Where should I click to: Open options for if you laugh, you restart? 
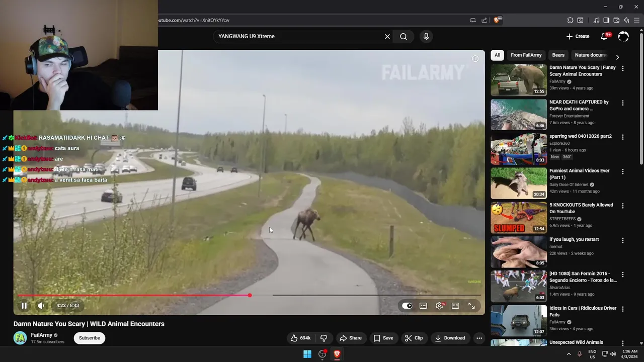point(623,240)
